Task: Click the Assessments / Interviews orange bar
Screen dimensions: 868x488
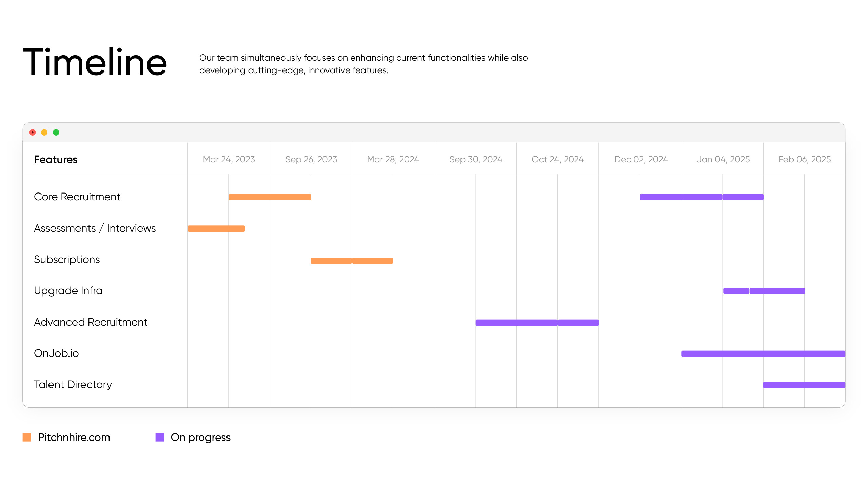Action: (x=216, y=229)
